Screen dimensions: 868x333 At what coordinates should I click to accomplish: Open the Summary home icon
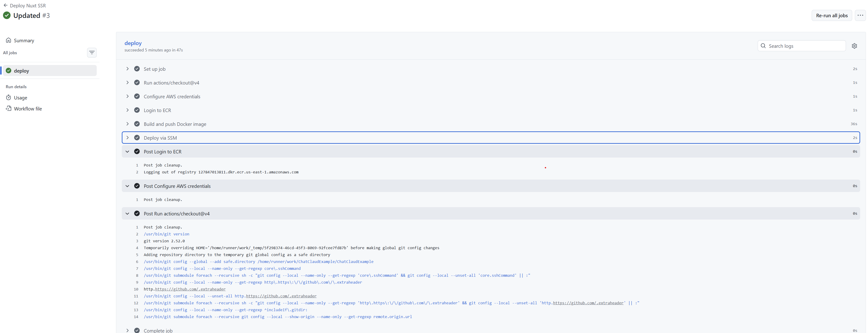coord(9,40)
